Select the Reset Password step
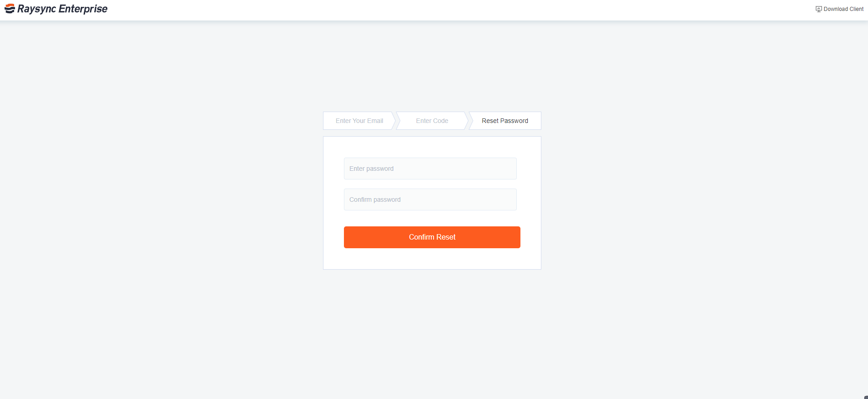 (x=505, y=121)
